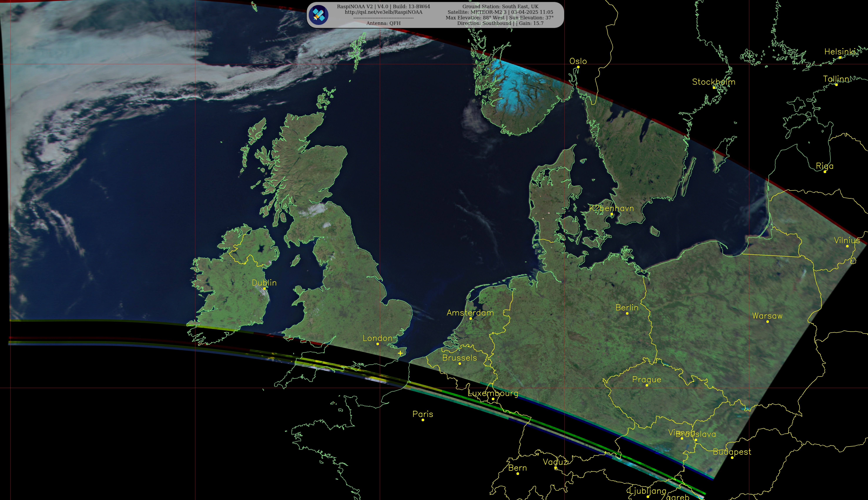Click the Paris city label

[423, 414]
